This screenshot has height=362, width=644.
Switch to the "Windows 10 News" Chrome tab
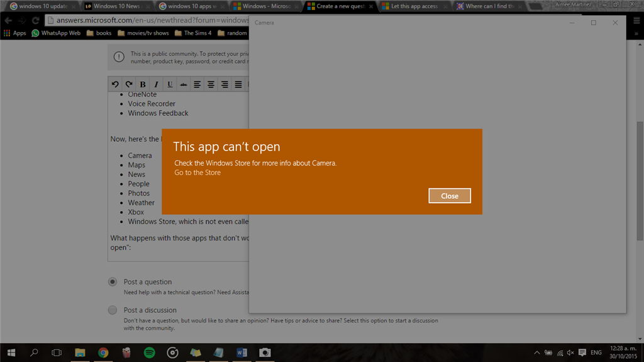pyautogui.click(x=117, y=6)
